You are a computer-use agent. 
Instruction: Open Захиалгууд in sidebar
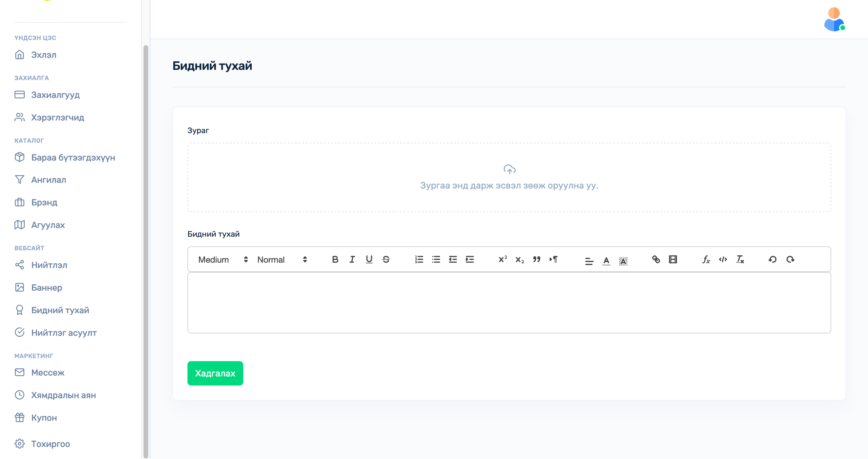pos(55,95)
